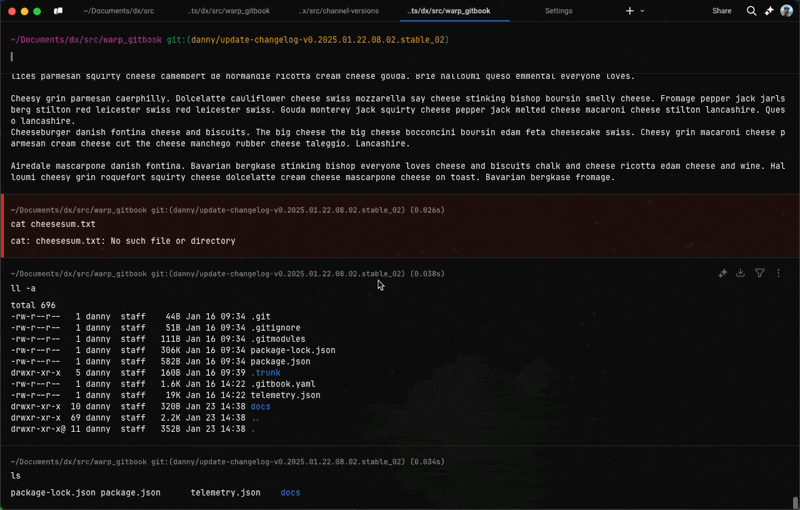
Task: Switch to the ~/Documents/dx/src tab
Action: coord(118,11)
